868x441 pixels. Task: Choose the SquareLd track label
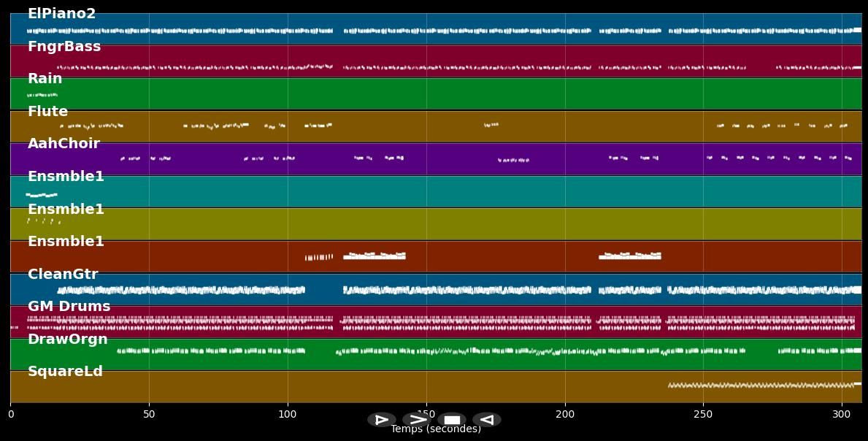click(65, 372)
